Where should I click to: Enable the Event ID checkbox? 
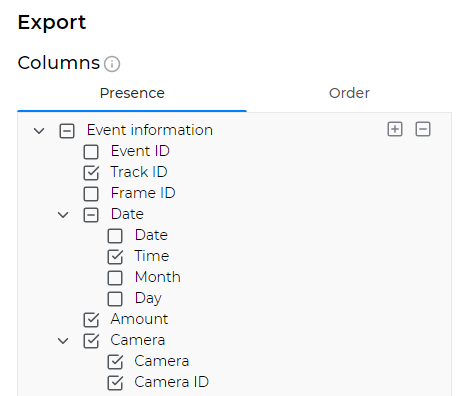point(91,152)
